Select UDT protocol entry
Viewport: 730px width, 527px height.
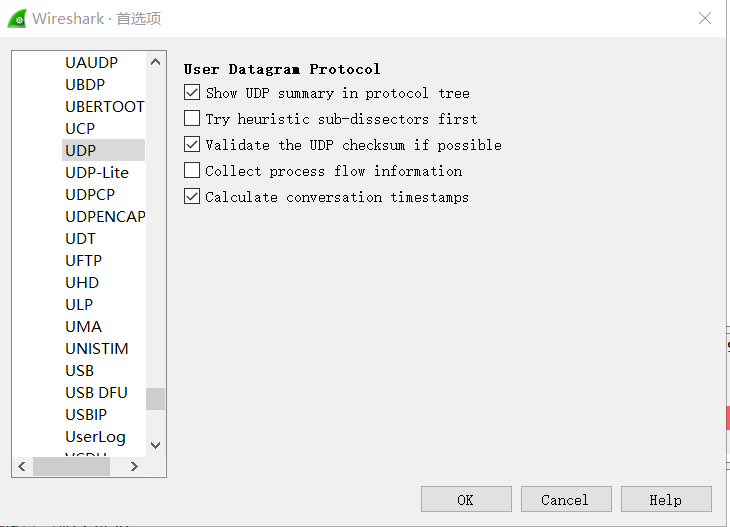point(81,238)
